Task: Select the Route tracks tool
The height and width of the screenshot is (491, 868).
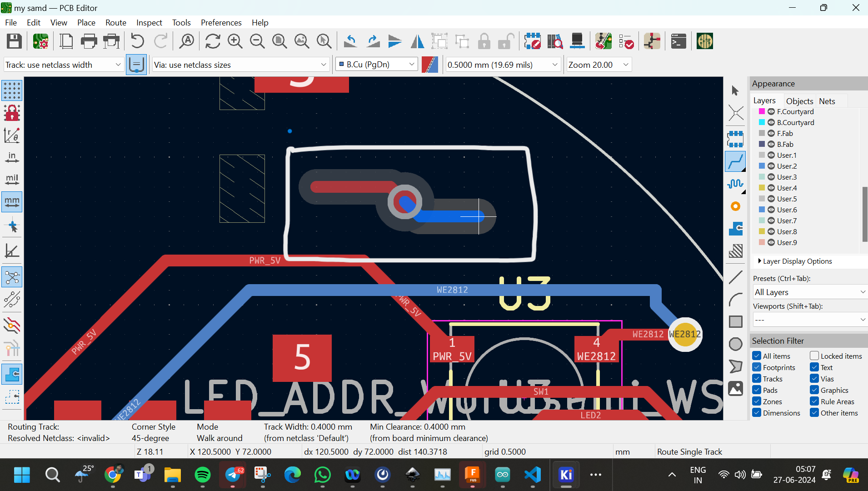Action: click(x=735, y=161)
